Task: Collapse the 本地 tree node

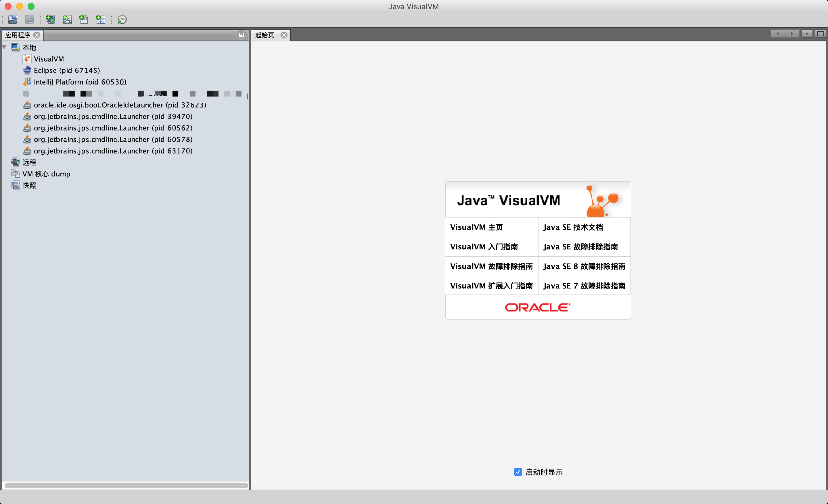Action: click(4, 47)
